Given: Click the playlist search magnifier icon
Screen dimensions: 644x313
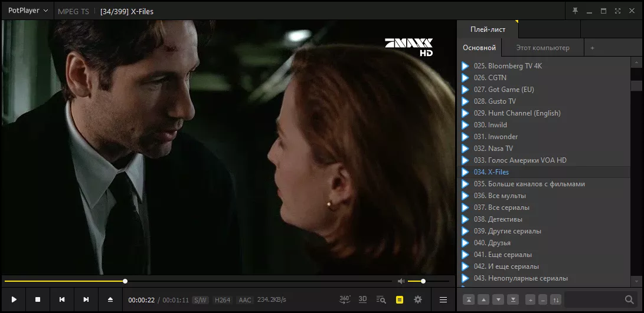Looking at the screenshot, I should click(x=629, y=300).
